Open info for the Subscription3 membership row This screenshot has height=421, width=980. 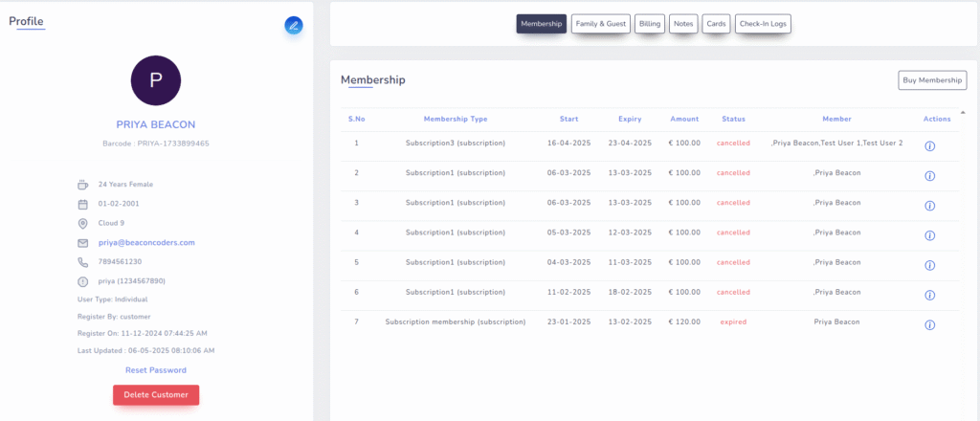tap(929, 146)
